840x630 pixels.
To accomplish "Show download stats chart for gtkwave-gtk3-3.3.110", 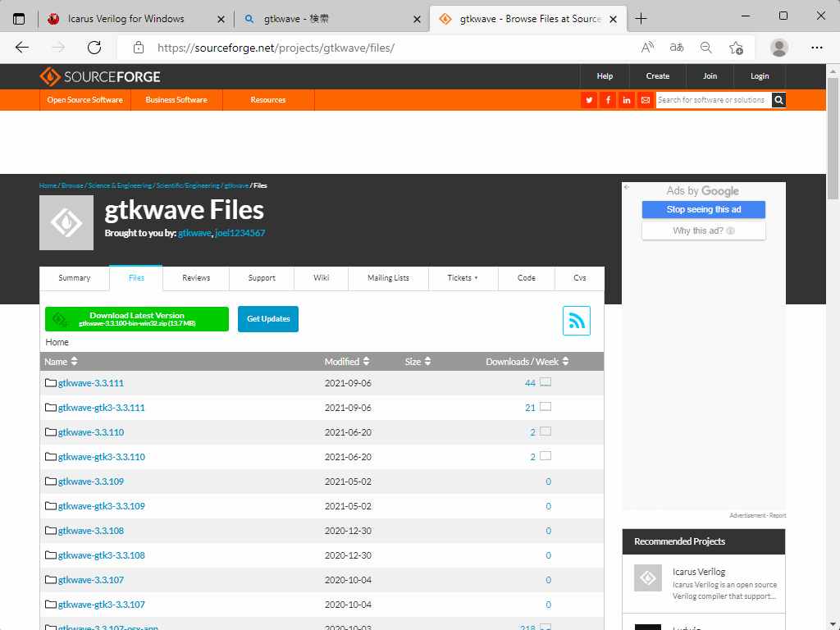I will click(546, 456).
